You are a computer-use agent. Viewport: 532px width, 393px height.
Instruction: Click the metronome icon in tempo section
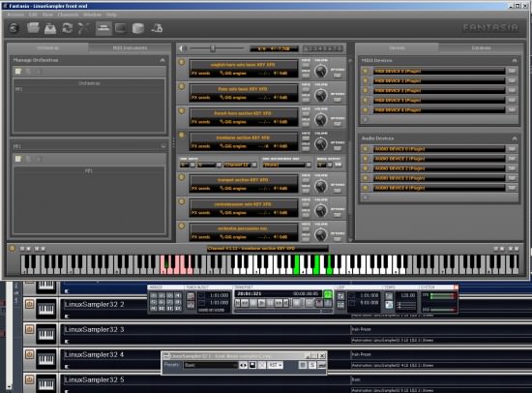[x=389, y=305]
